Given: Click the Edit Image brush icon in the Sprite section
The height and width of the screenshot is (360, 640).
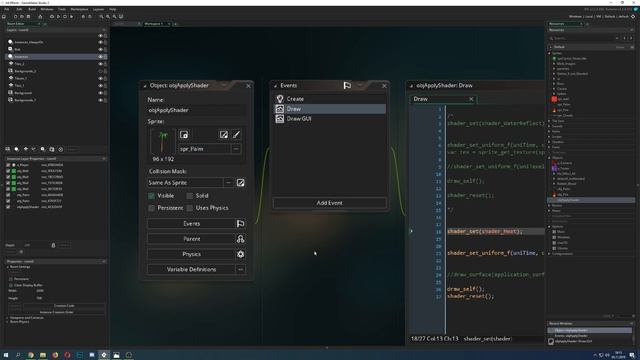Looking at the screenshot, I should click(x=236, y=135).
